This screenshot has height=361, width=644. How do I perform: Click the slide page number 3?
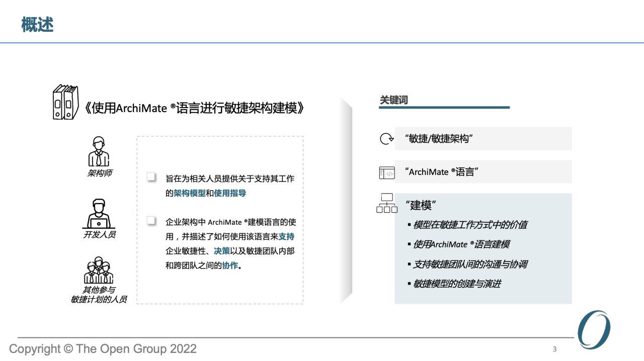[x=554, y=349]
